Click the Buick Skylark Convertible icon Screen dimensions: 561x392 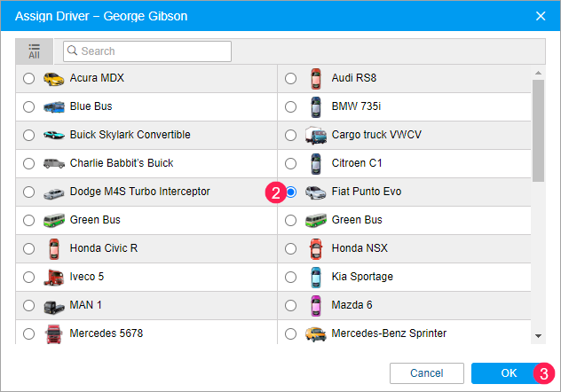(55, 135)
